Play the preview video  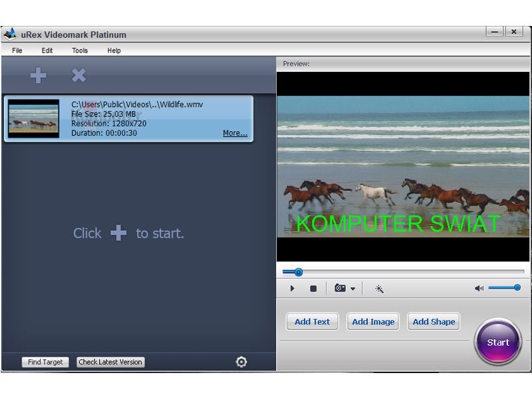pos(292,289)
